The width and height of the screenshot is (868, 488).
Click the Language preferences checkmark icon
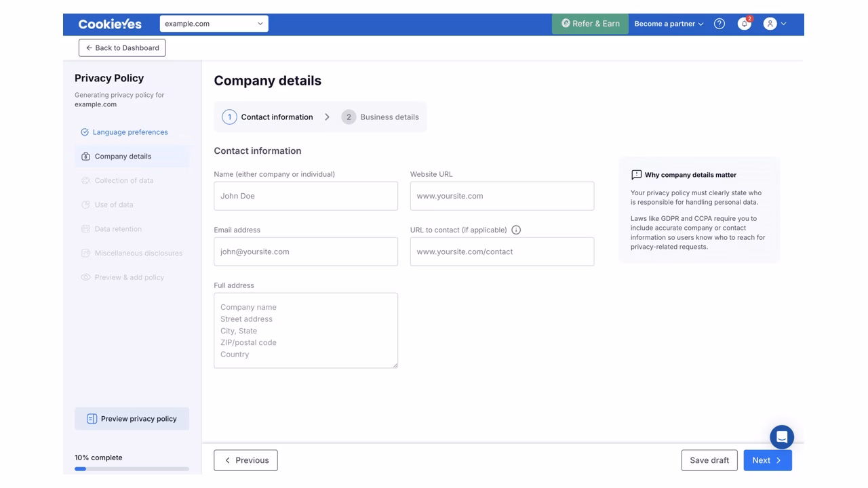click(85, 132)
